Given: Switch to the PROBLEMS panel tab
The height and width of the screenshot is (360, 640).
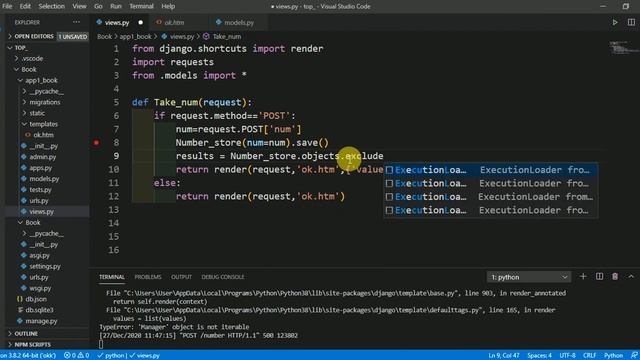Looking at the screenshot, I should click(x=148, y=277).
